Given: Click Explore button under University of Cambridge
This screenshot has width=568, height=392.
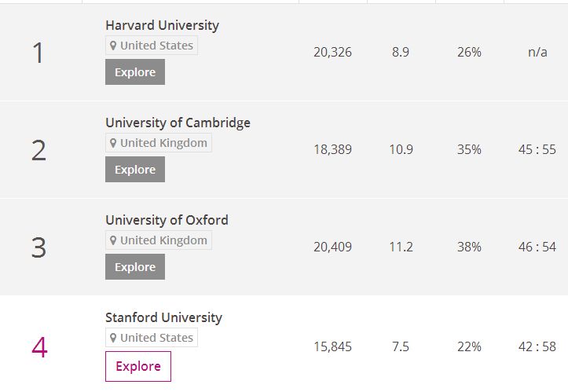Looking at the screenshot, I should click(135, 170).
